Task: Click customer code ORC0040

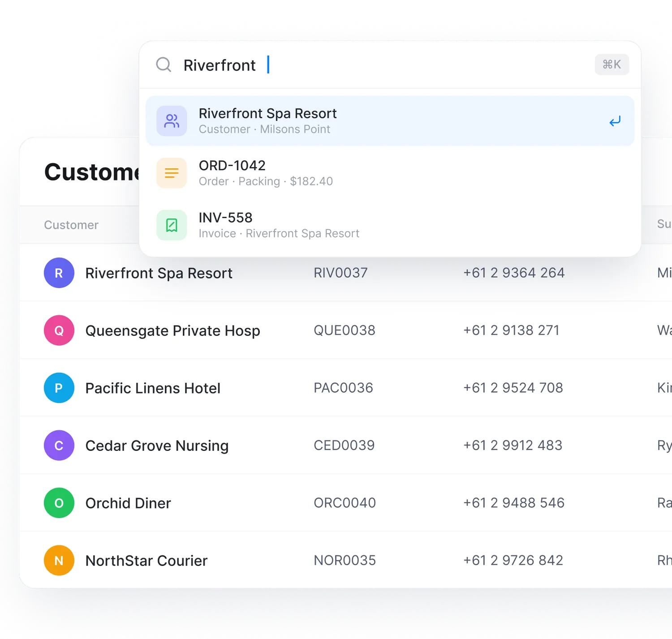Action: (345, 503)
